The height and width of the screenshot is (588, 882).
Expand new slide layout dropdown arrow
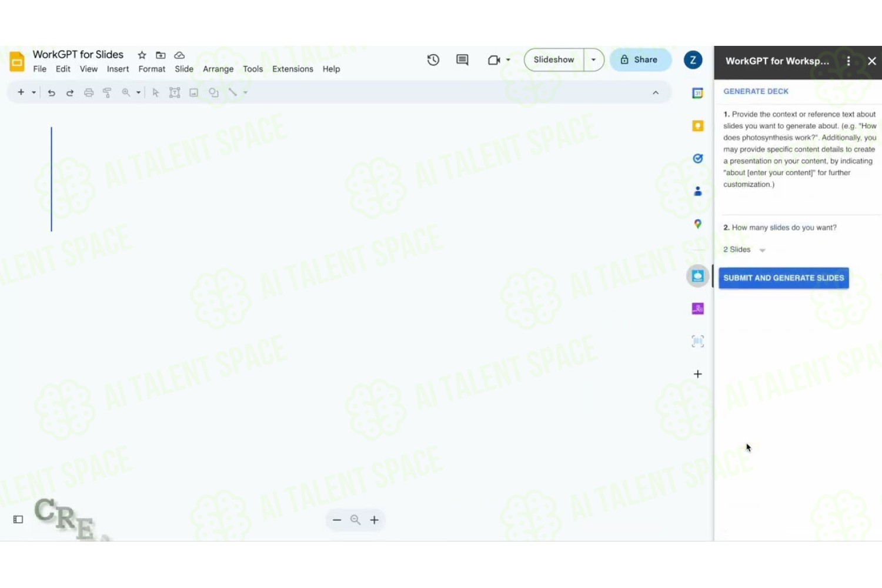click(34, 92)
